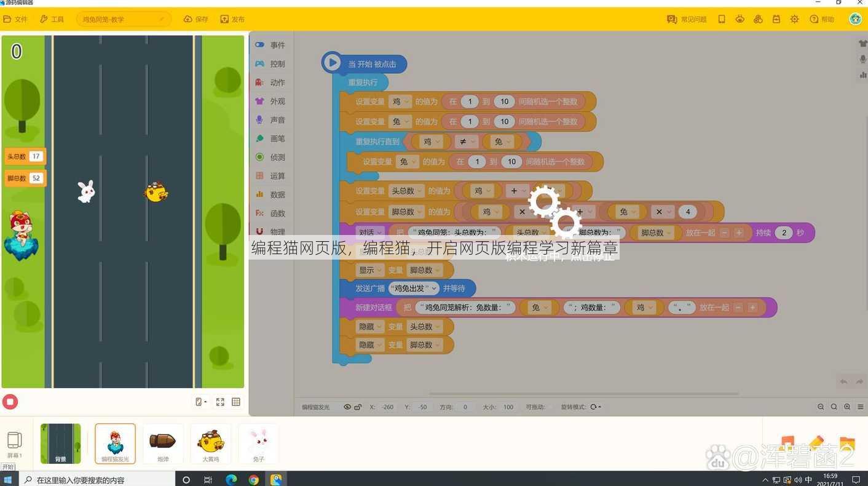Select the 函数 block category
Viewport: 868px width, 486px height.
pos(270,213)
